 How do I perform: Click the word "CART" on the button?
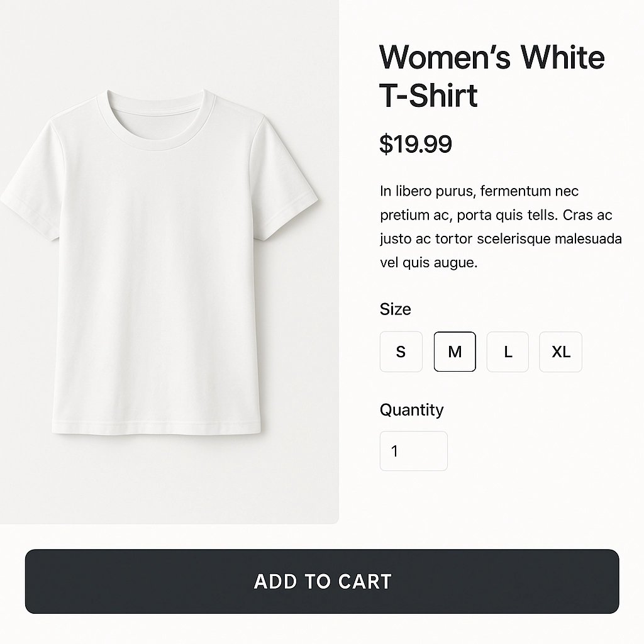click(x=365, y=582)
